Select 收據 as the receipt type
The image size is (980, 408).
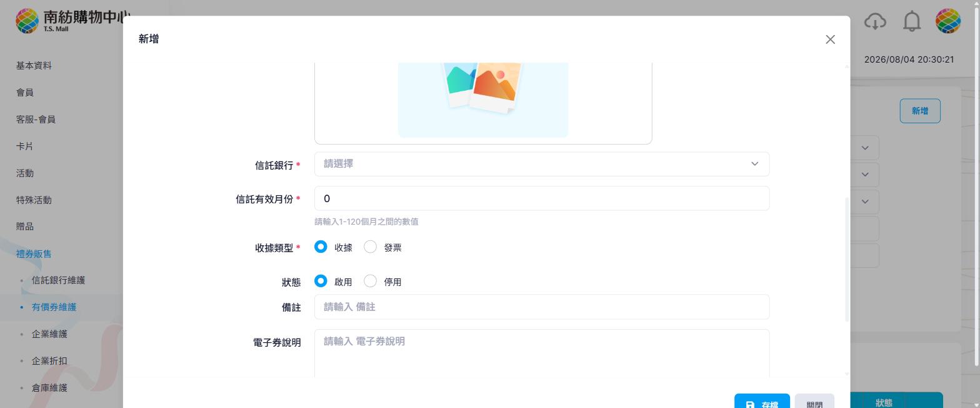coord(321,247)
